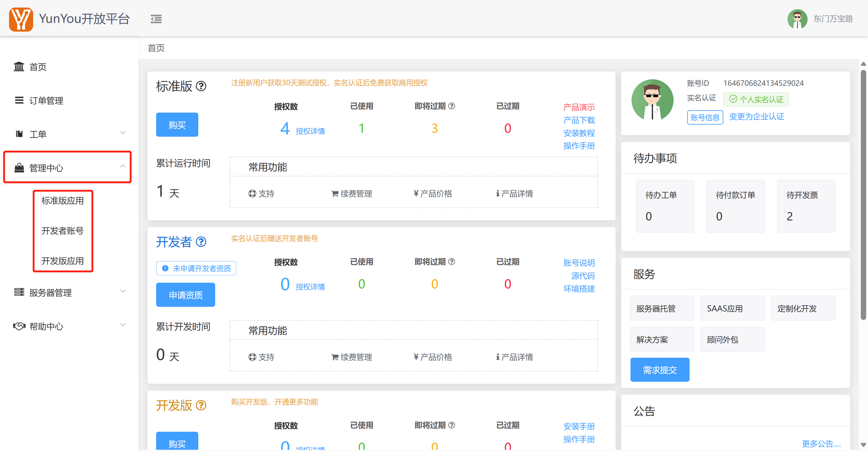The height and width of the screenshot is (451, 868).
Task: Click the 首页 bank icon in sidebar
Action: (x=19, y=66)
